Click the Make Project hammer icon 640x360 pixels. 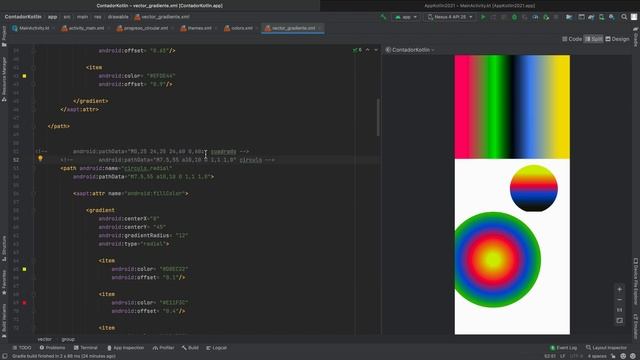[383, 17]
